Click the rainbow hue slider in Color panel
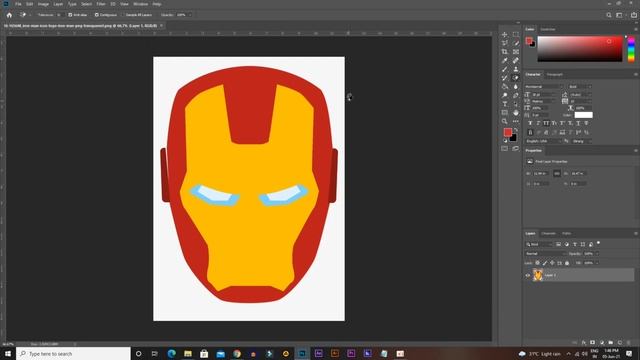Image resolution: width=640 pixels, height=360 pixels. tap(631, 49)
